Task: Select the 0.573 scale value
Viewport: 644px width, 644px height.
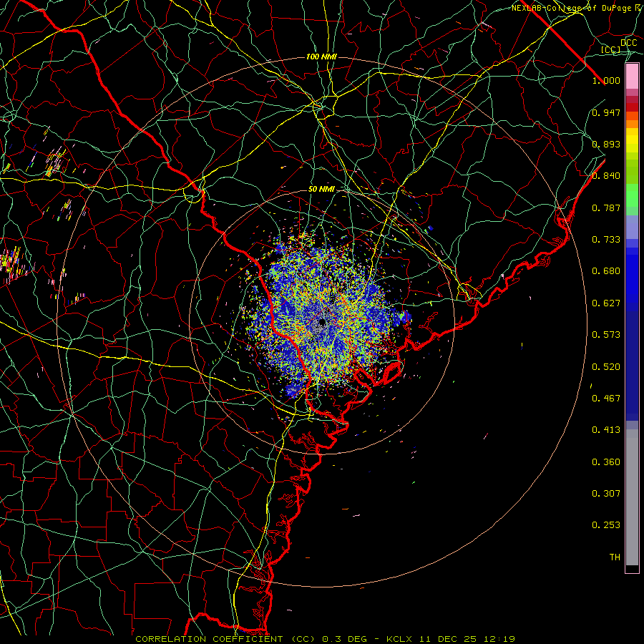Action: point(606,335)
